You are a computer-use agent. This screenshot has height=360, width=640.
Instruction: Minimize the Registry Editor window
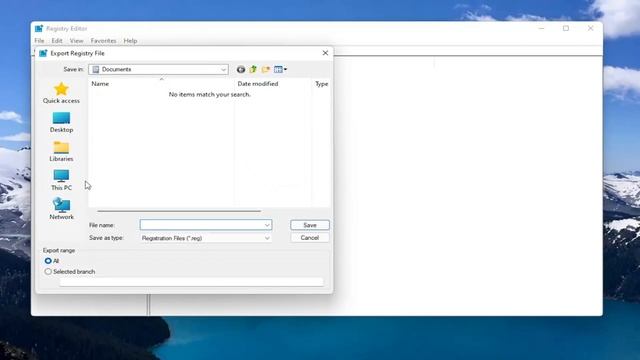click(x=541, y=28)
